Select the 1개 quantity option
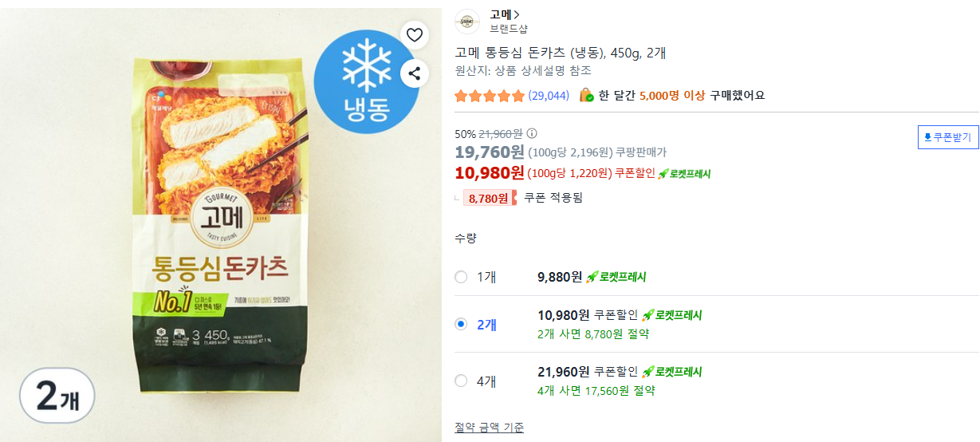980x442 pixels. click(461, 277)
